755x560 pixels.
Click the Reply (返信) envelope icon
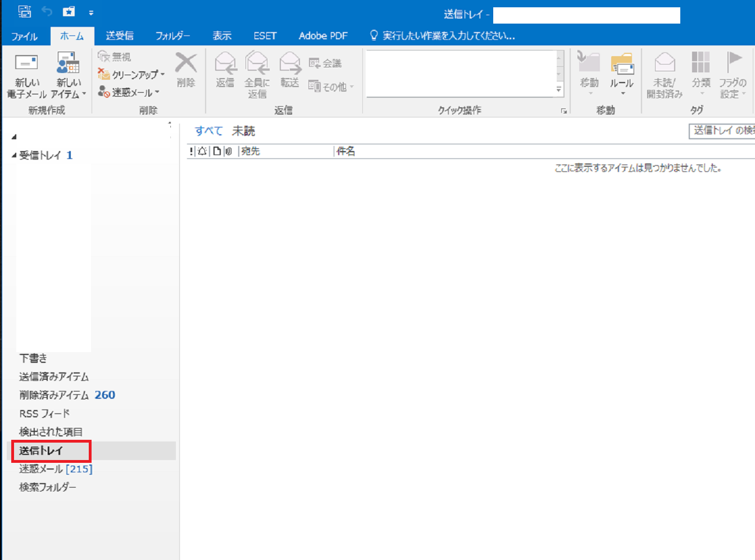(225, 63)
